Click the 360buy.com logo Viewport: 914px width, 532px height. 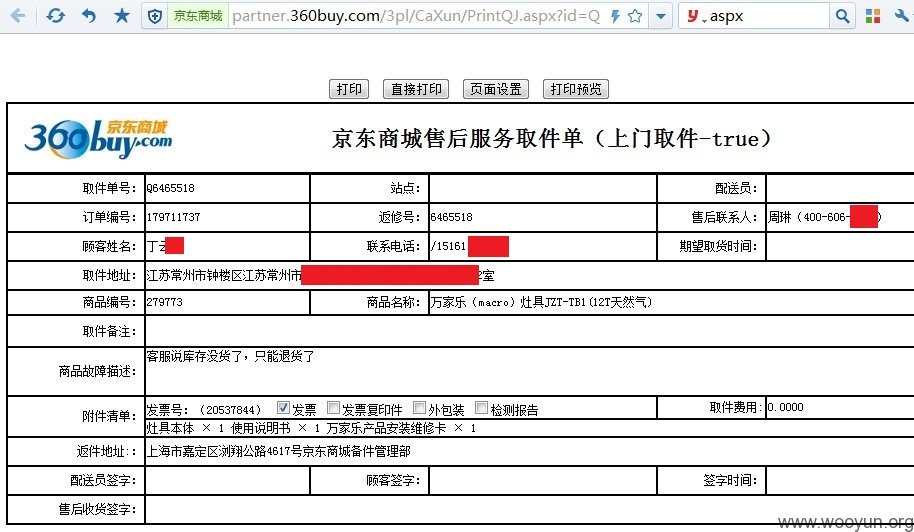98,139
